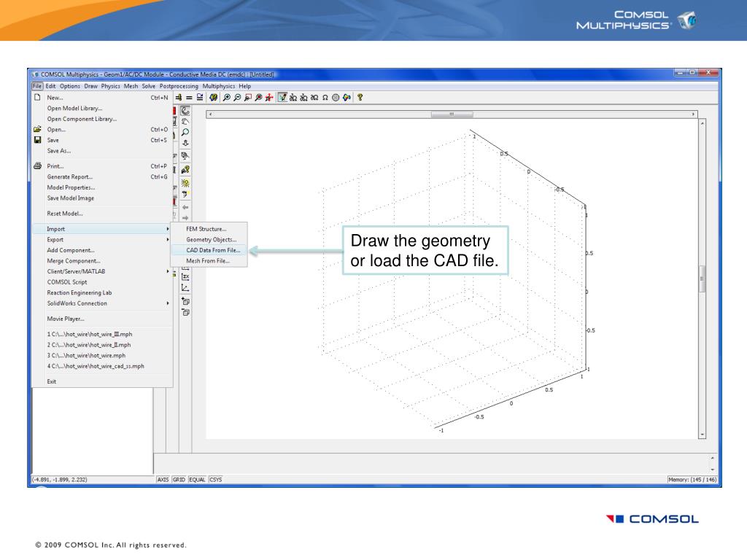747x560 pixels.
Task: Click the yellow question mark Help icon
Action: coord(360,98)
